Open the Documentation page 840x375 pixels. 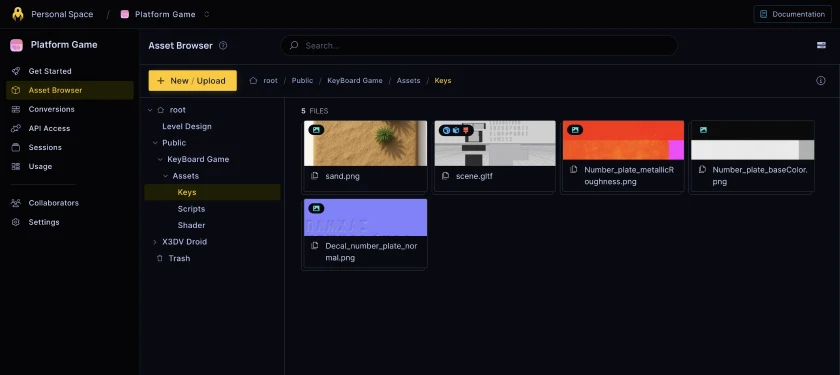[792, 14]
